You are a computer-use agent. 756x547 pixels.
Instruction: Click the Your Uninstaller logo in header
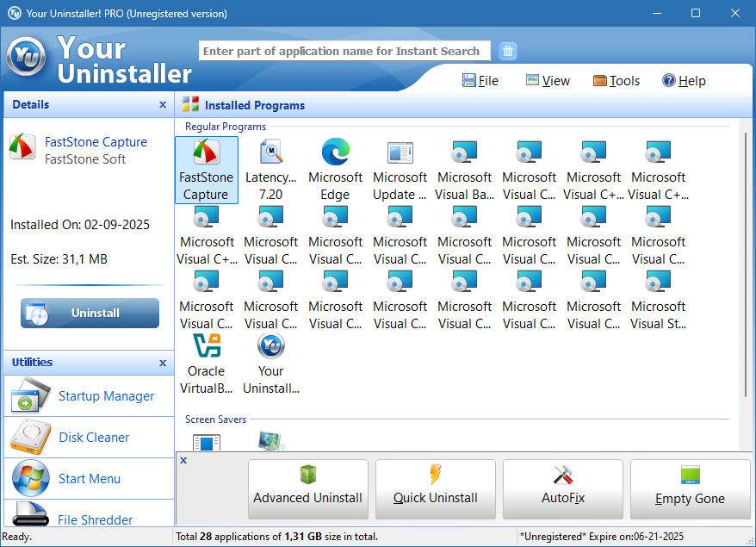click(x=26, y=57)
